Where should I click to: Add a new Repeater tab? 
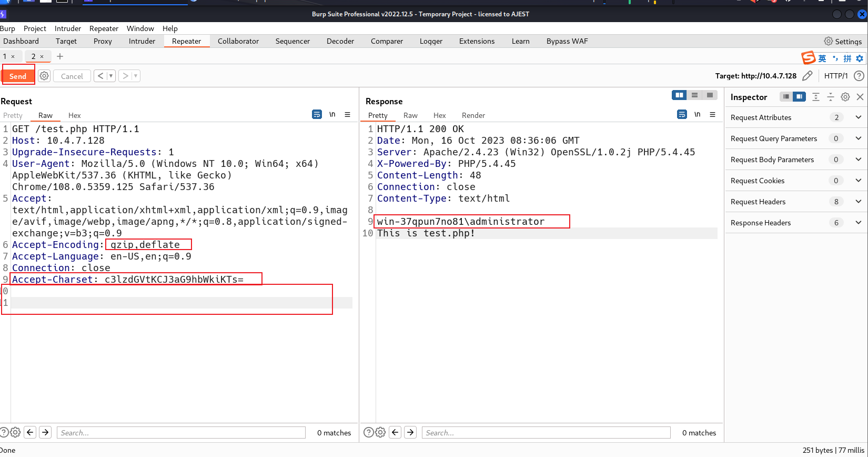coord(60,56)
